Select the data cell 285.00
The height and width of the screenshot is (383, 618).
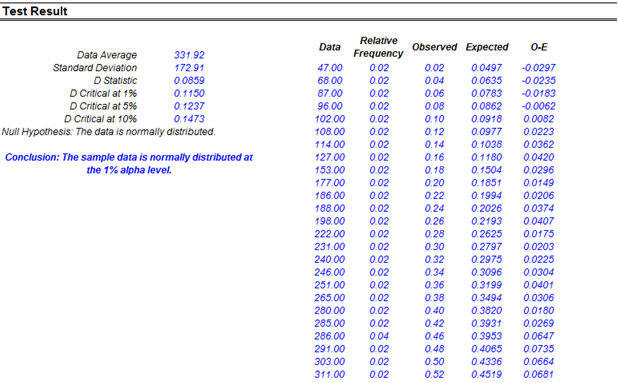click(330, 323)
